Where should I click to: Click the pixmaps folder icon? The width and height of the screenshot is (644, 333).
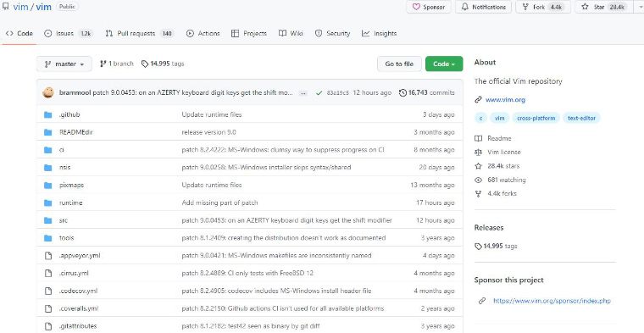(48, 186)
